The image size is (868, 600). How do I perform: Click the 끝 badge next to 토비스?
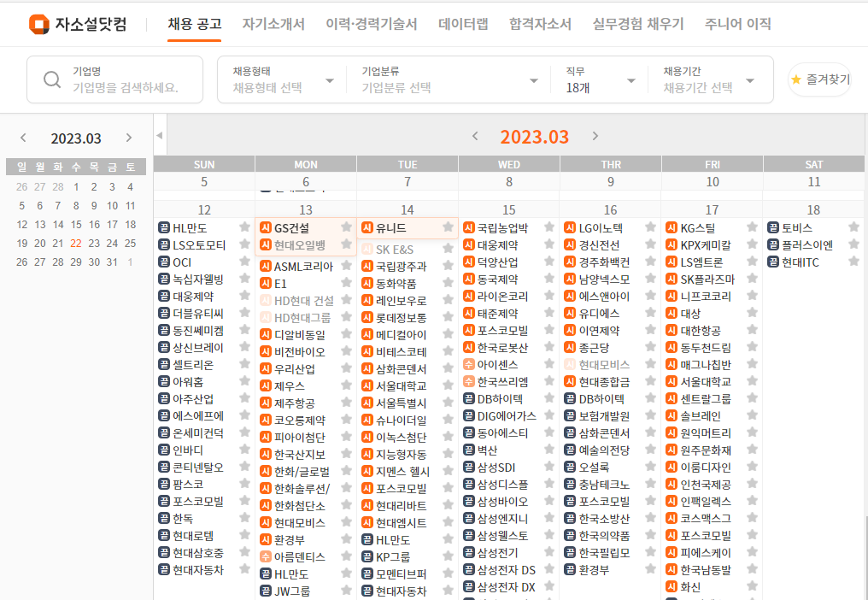point(773,227)
